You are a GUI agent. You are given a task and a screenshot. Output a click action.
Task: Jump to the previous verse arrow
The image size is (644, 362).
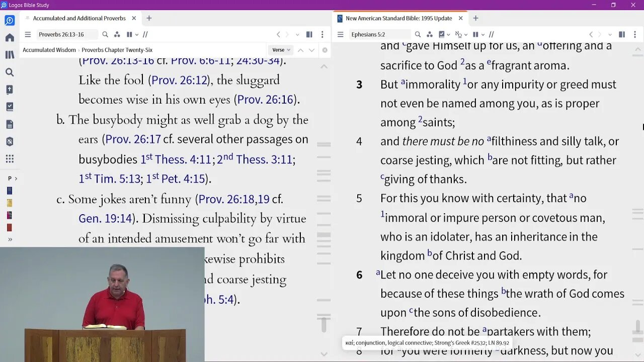[x=300, y=50]
